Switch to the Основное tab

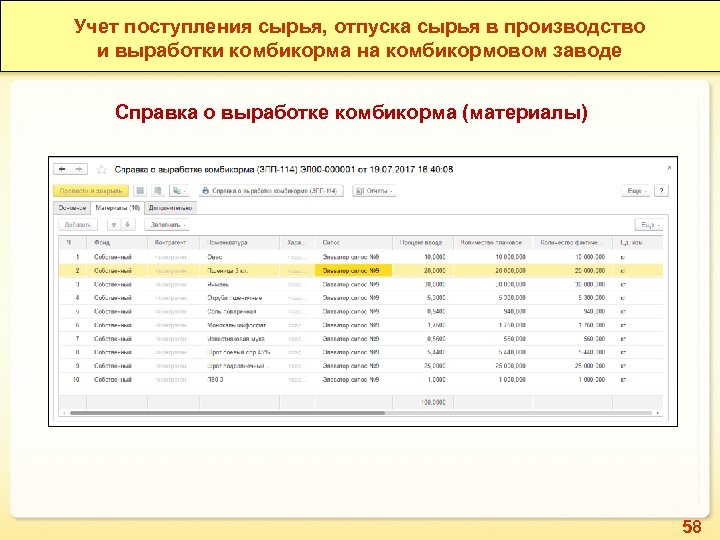click(72, 208)
